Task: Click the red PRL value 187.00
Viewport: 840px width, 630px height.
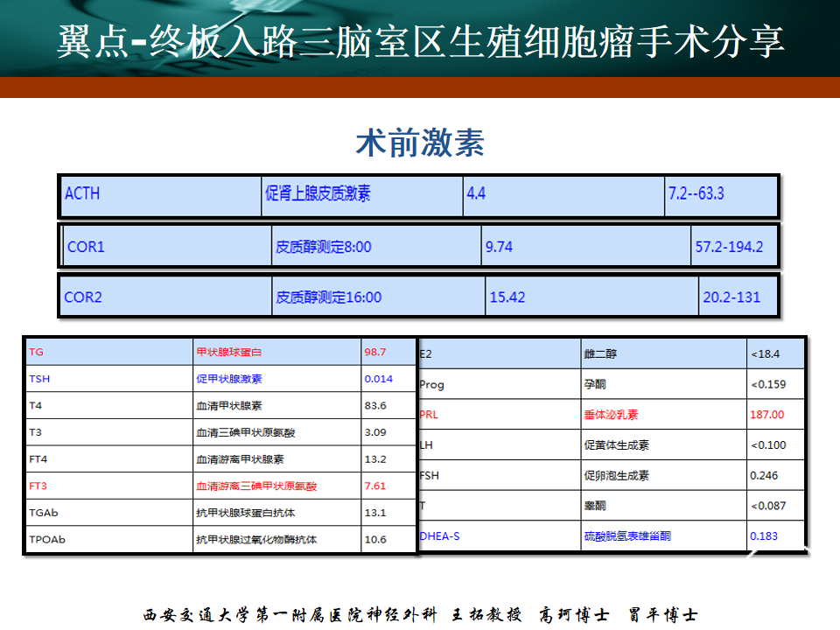Action: point(767,415)
